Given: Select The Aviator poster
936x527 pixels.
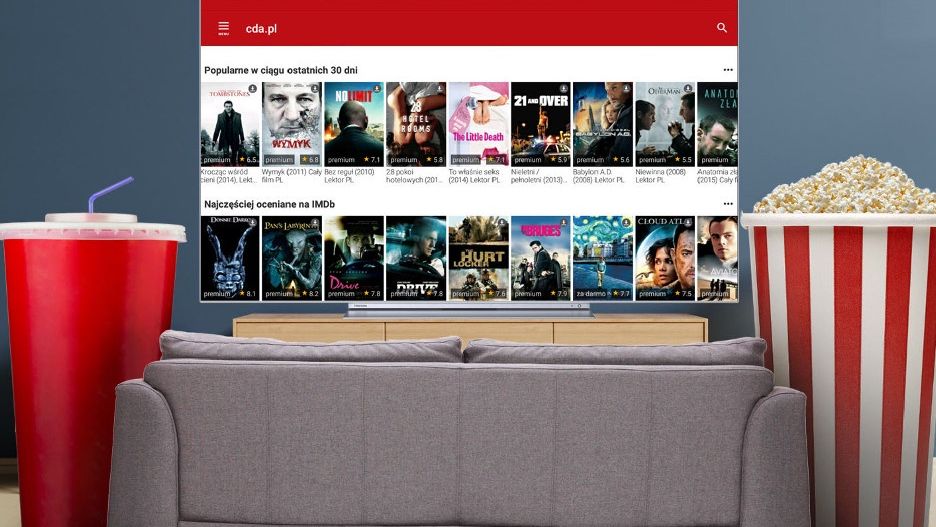Looking at the screenshot, I should pyautogui.click(x=718, y=258).
